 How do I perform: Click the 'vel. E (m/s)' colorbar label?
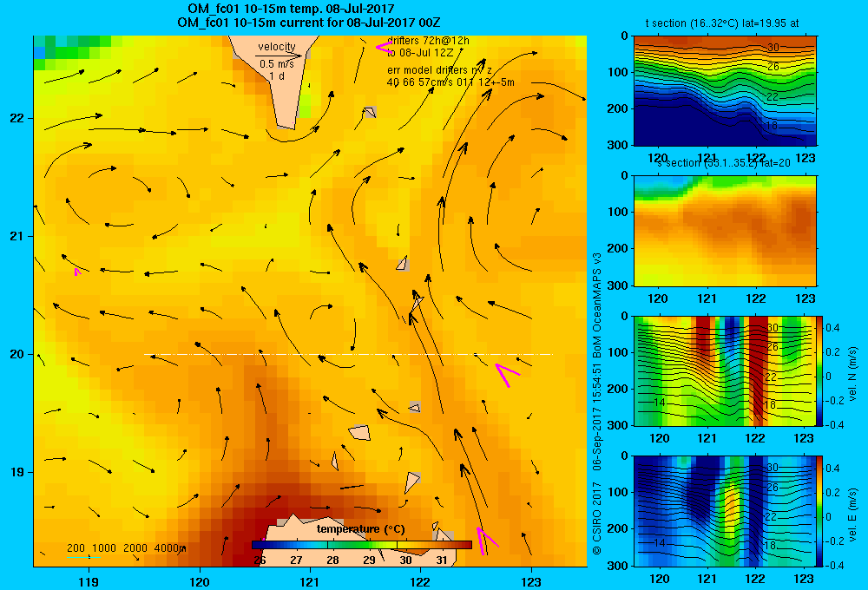pyautogui.click(x=852, y=515)
